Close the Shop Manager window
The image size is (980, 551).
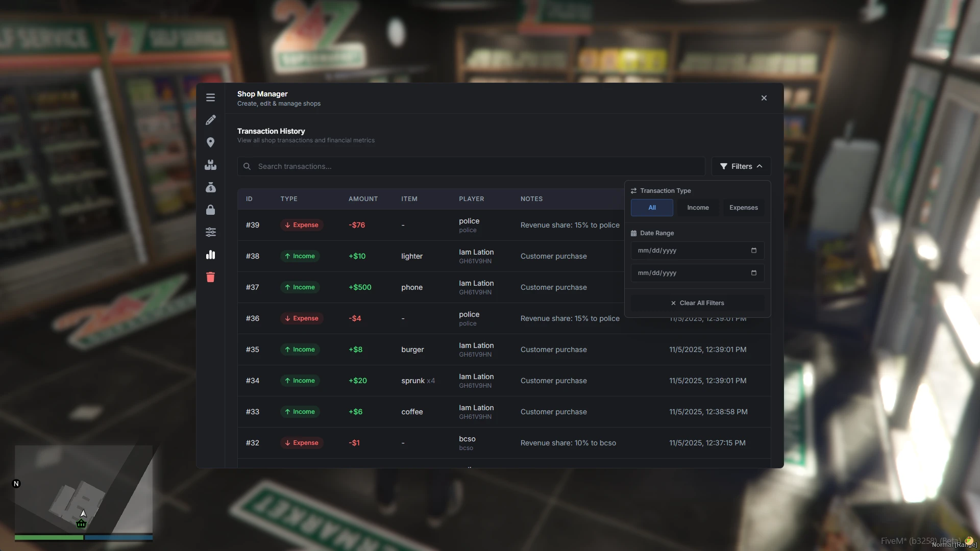[x=764, y=98]
